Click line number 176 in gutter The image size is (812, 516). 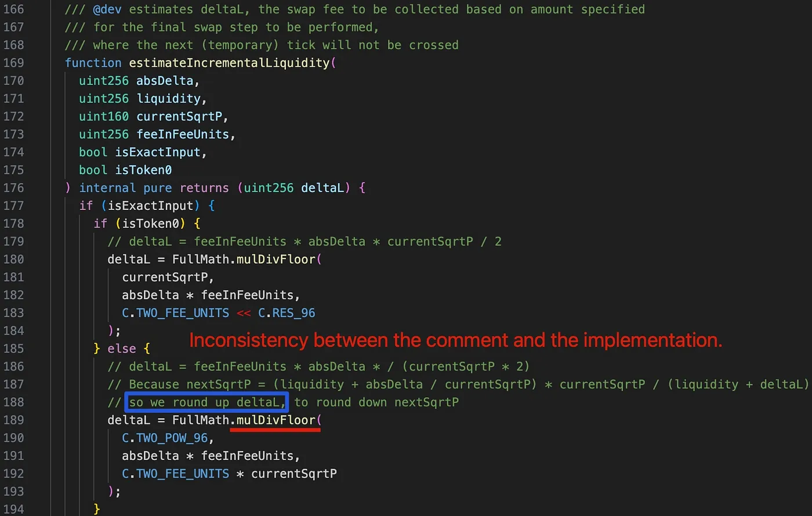coord(13,188)
